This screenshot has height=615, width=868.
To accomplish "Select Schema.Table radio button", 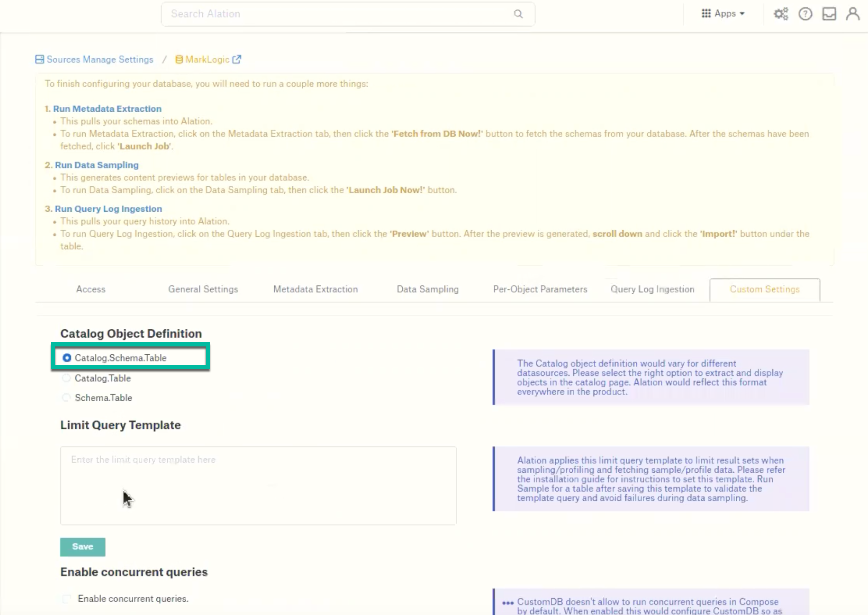I will pyautogui.click(x=66, y=397).
